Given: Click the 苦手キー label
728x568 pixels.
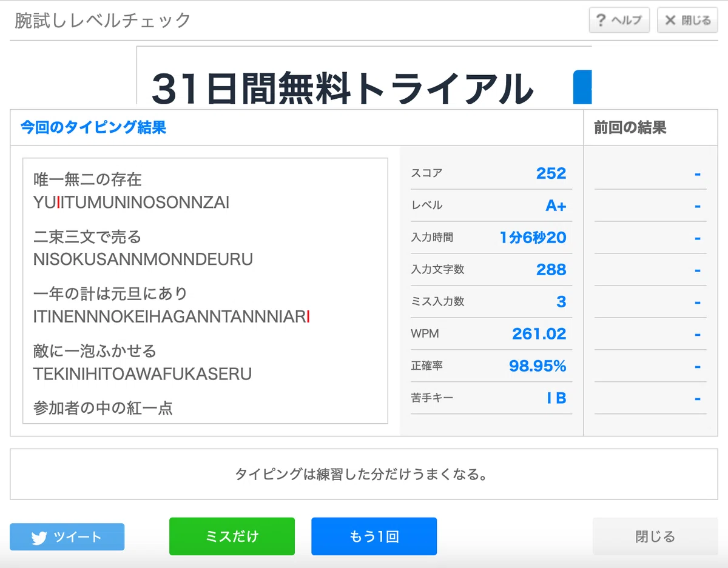Looking at the screenshot, I should click(432, 398).
